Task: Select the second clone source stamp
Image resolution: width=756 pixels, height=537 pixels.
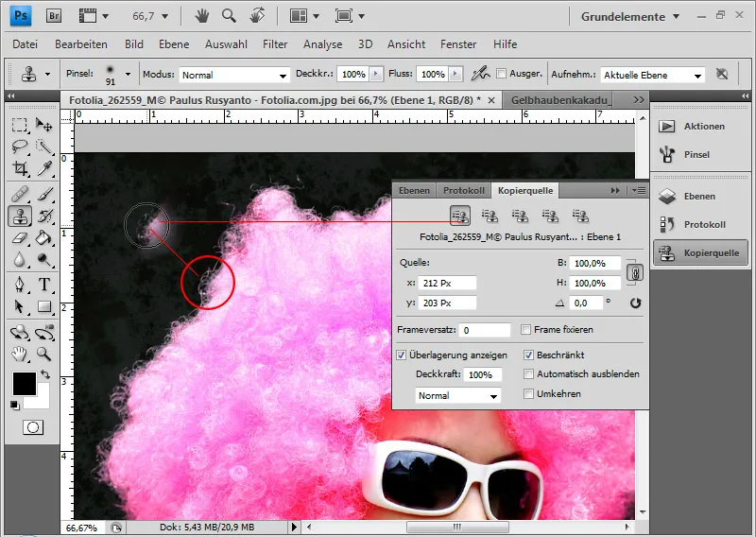Action: tap(490, 216)
